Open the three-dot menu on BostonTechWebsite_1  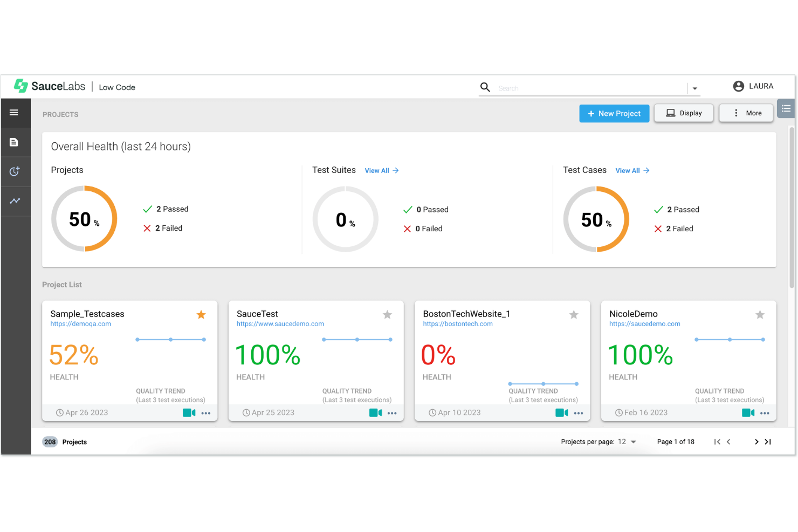click(579, 412)
